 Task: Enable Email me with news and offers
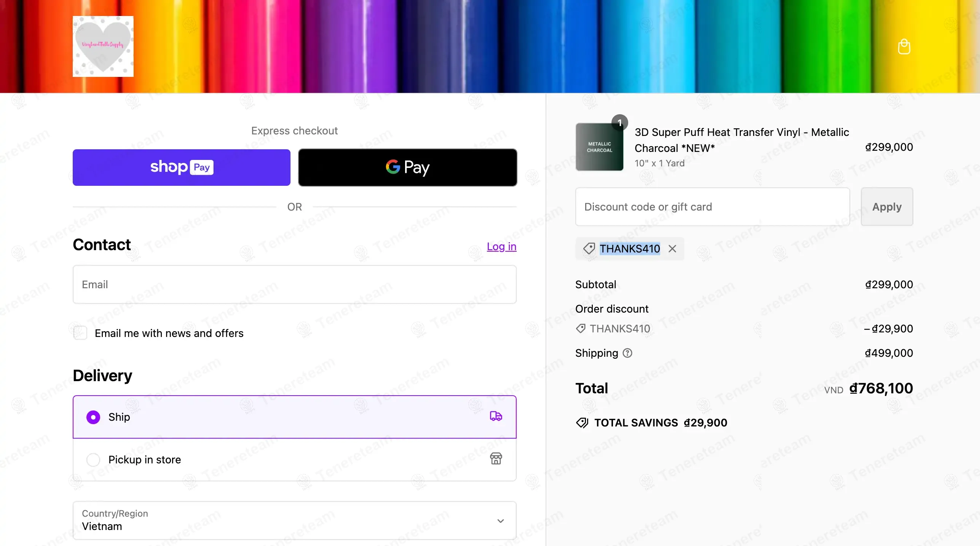pos(80,333)
